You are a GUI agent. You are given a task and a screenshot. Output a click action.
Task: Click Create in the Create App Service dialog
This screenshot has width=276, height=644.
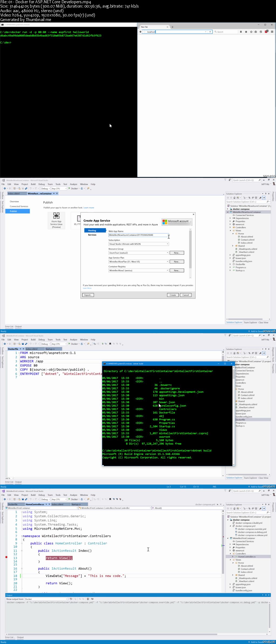(x=173, y=295)
